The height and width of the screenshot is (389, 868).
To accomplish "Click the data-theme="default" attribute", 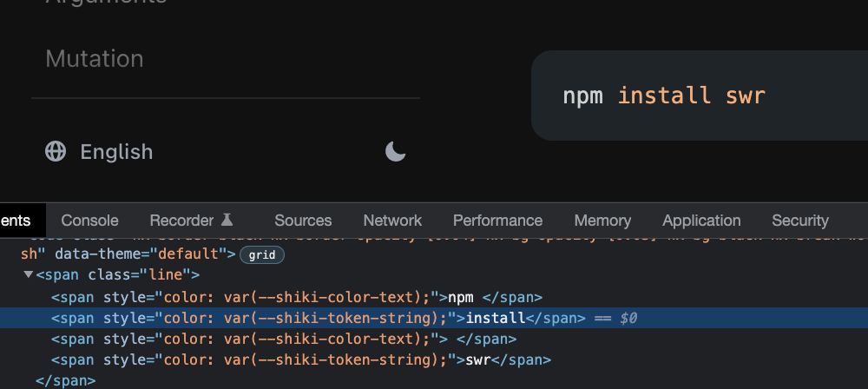I will pyautogui.click(x=141, y=254).
